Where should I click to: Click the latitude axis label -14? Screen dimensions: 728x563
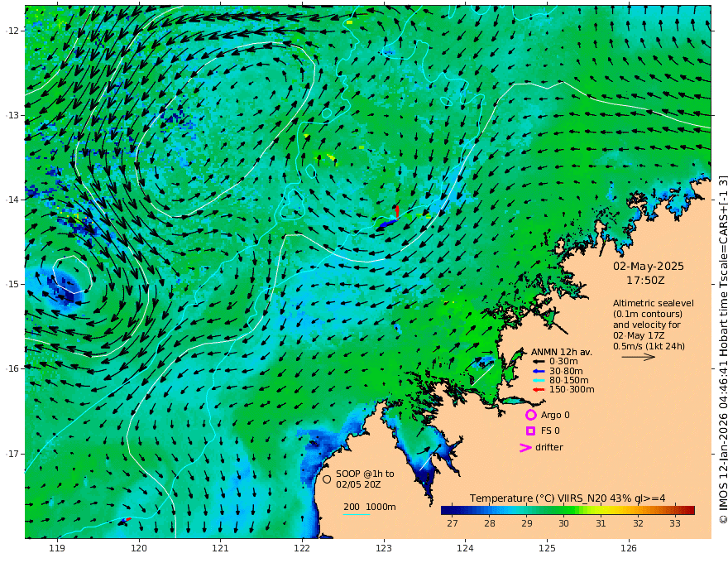click(12, 200)
